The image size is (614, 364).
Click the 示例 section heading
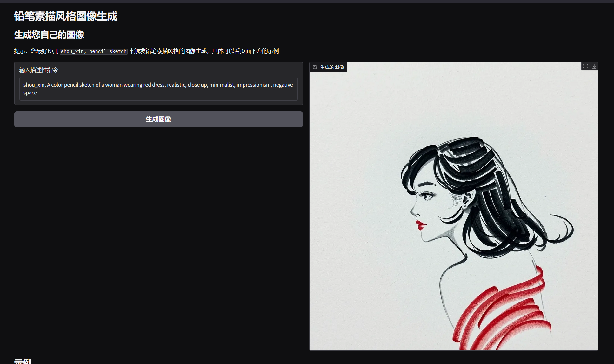(23, 361)
